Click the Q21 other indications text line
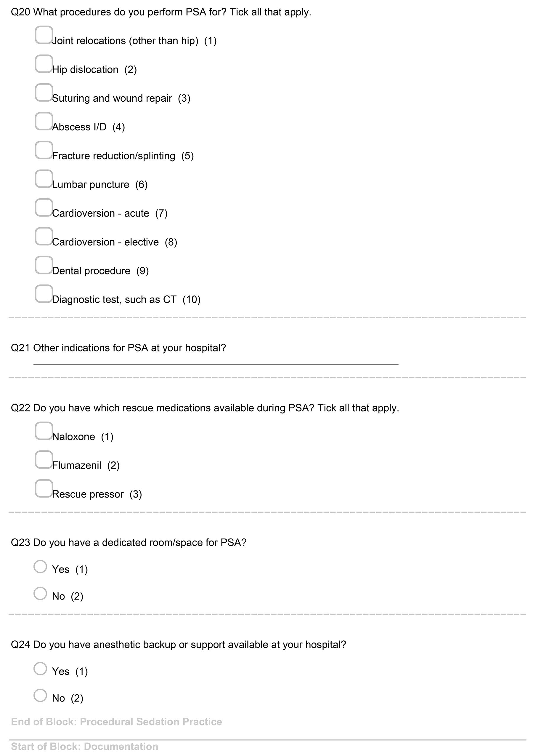The height and width of the screenshot is (756, 533). tap(216, 361)
